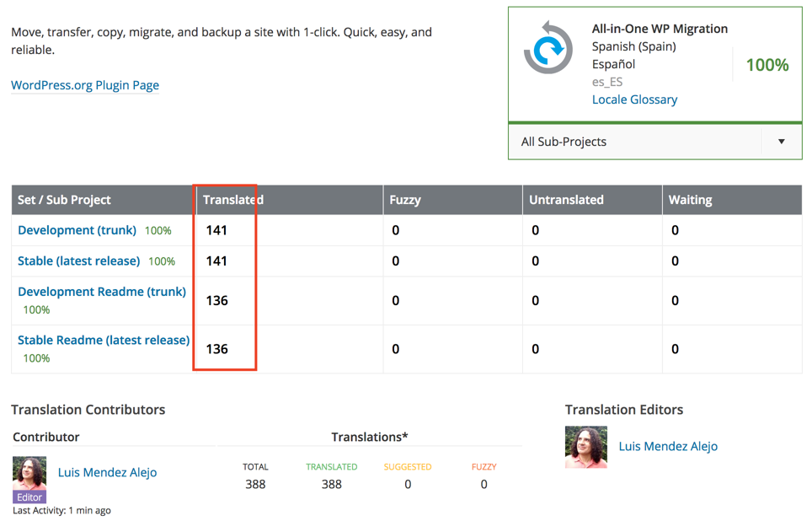
Task: Click waiting count for Stable (latest release)
Action: point(676,260)
